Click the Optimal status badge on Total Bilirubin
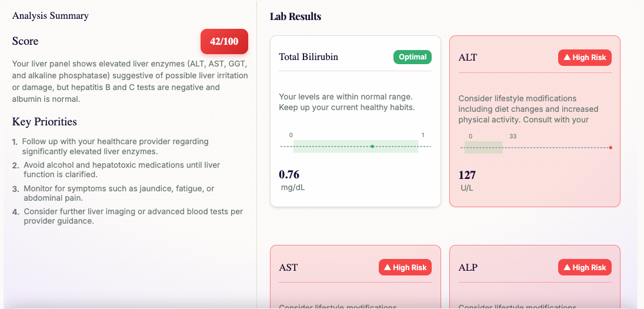The image size is (644, 309). 412,57
